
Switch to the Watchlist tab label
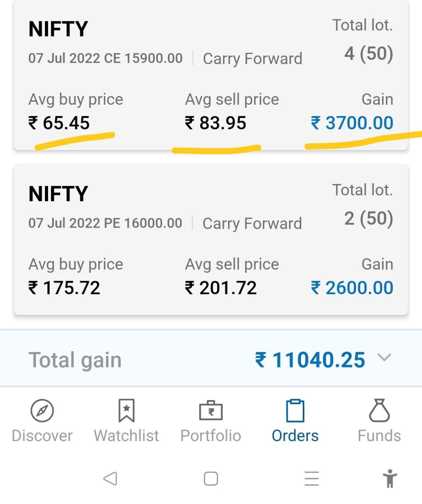point(126,436)
